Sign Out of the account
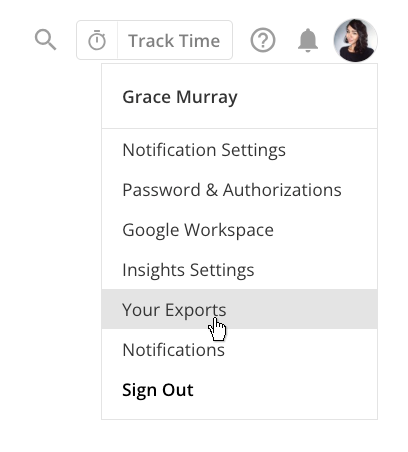Viewport: 408px width, 452px height. (239, 390)
